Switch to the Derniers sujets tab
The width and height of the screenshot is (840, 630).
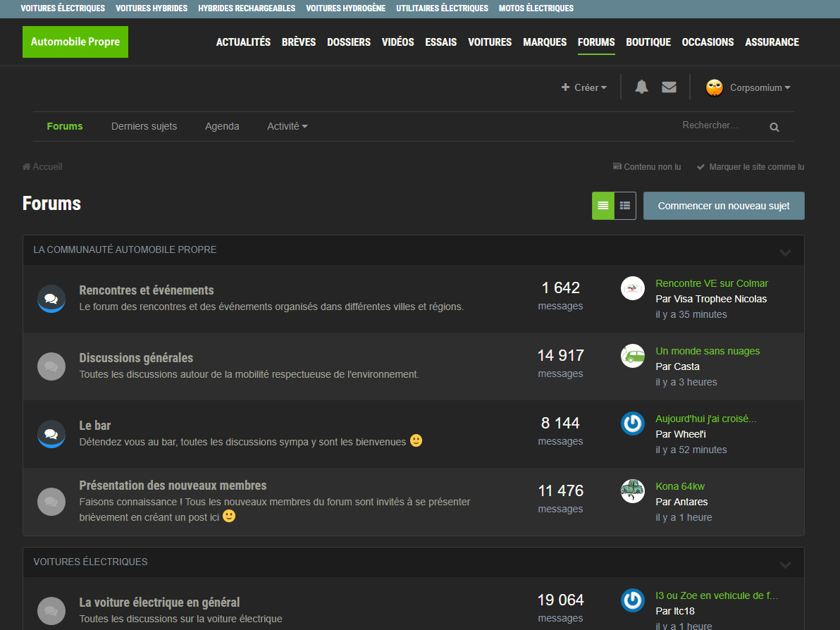(144, 126)
